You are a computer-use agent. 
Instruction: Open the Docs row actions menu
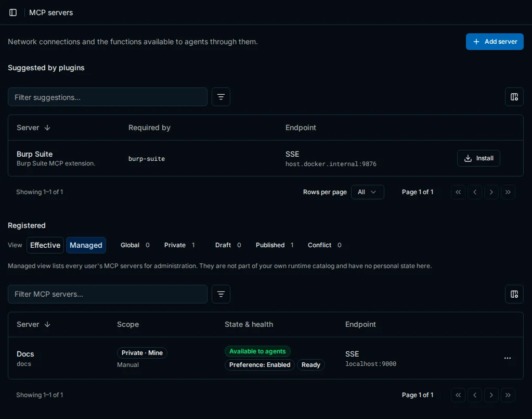pyautogui.click(x=507, y=358)
